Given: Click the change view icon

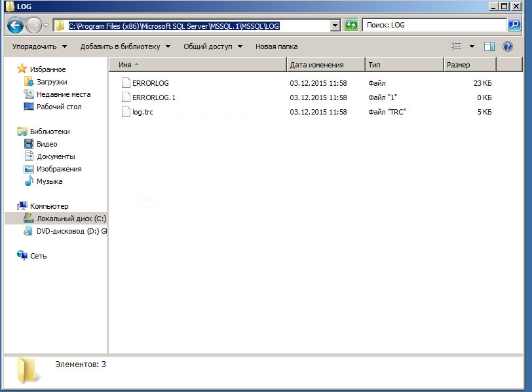Looking at the screenshot, I should coord(457,46).
